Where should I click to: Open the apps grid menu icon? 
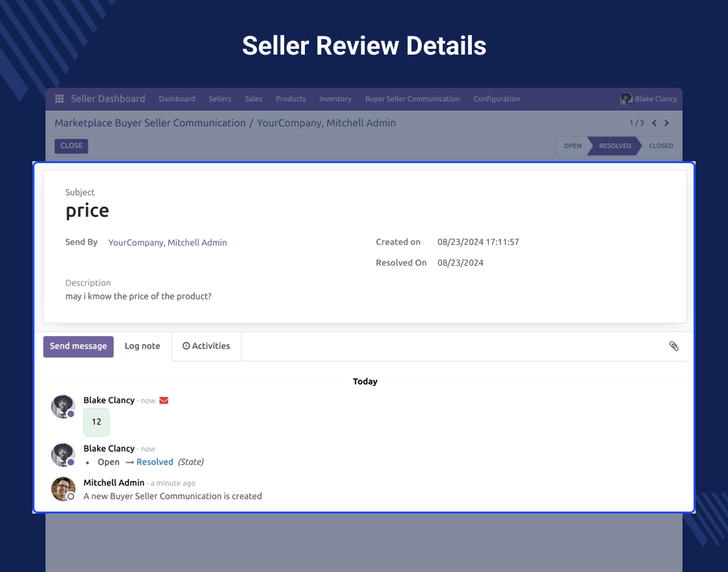point(59,99)
